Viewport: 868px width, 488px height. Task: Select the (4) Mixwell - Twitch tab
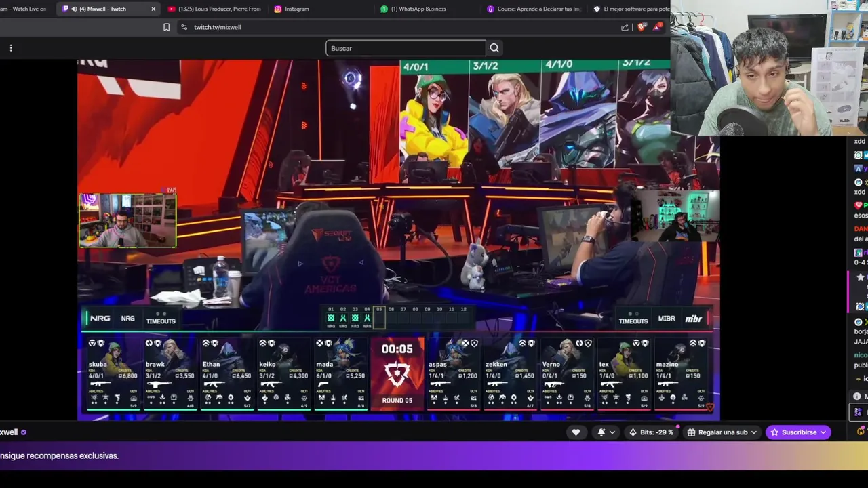[108, 9]
